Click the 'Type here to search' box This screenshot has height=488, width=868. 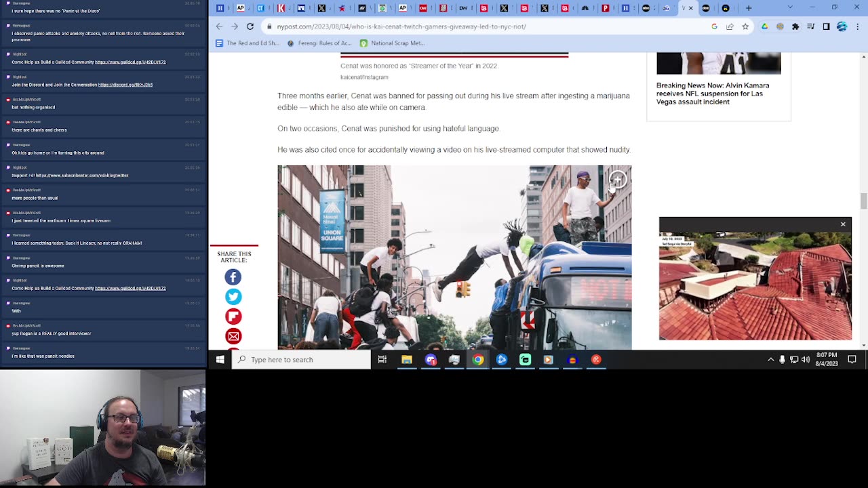click(x=301, y=360)
